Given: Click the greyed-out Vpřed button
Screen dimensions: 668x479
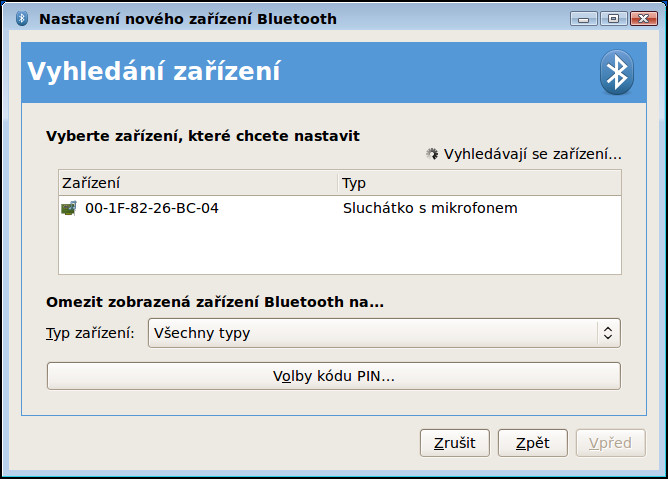Looking at the screenshot, I should coord(610,443).
